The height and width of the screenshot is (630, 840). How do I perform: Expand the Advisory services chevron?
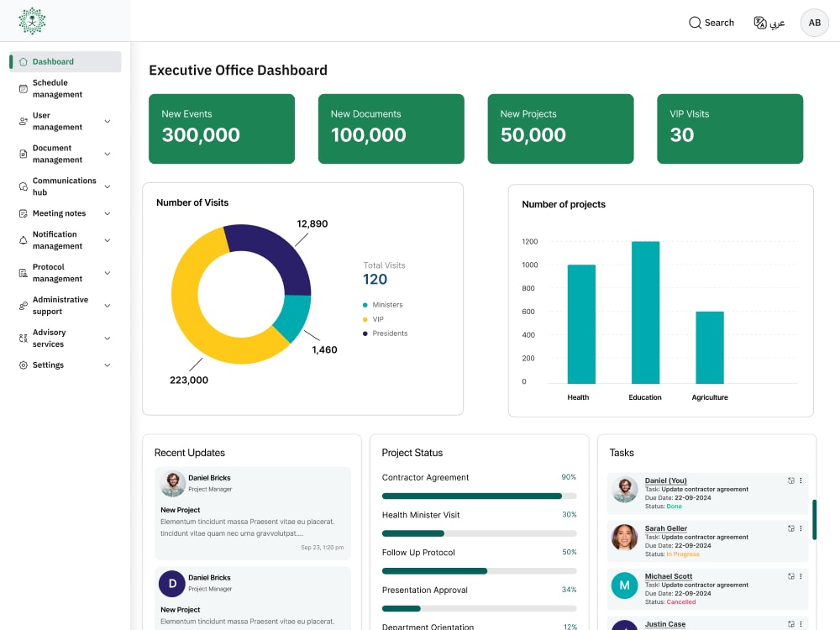click(108, 339)
